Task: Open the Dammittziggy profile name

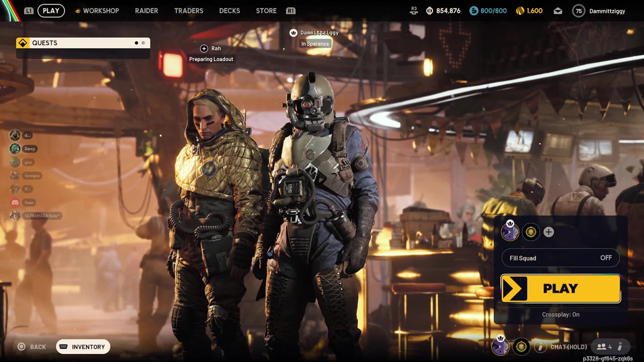Action: (x=607, y=11)
